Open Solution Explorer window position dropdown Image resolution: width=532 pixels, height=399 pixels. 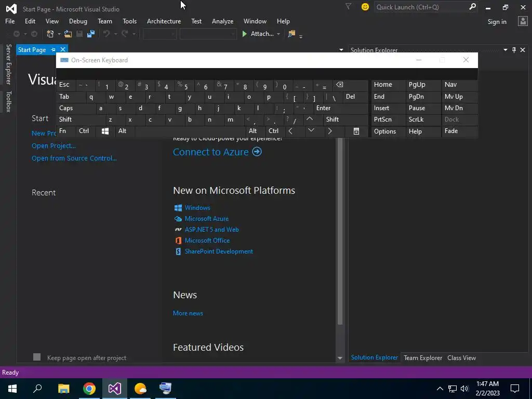[x=506, y=50]
